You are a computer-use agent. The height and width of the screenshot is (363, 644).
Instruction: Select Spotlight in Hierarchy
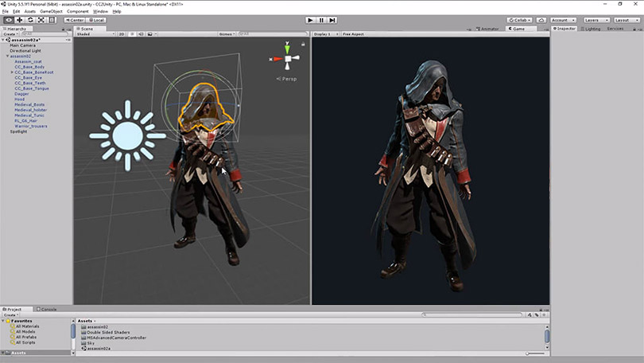(x=18, y=131)
